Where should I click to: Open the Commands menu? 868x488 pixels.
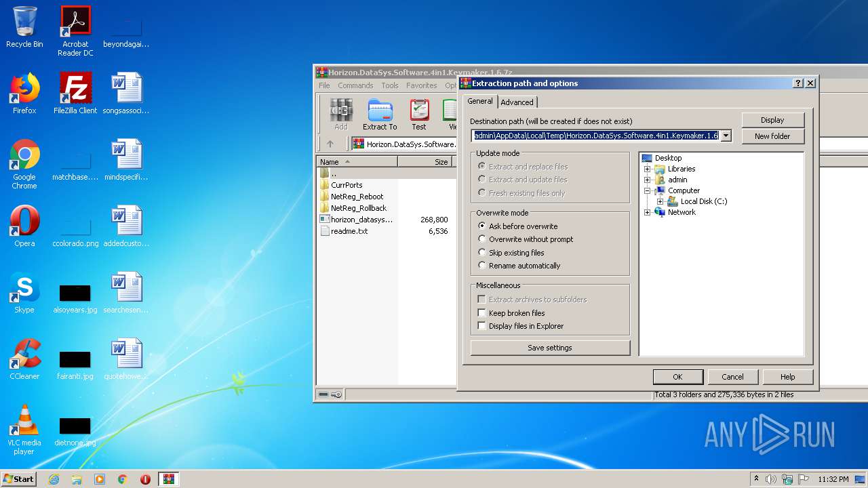(355, 85)
